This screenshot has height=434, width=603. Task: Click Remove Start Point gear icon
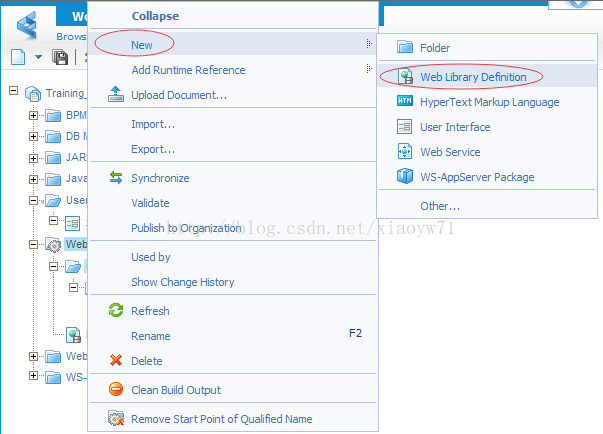pyautogui.click(x=116, y=418)
